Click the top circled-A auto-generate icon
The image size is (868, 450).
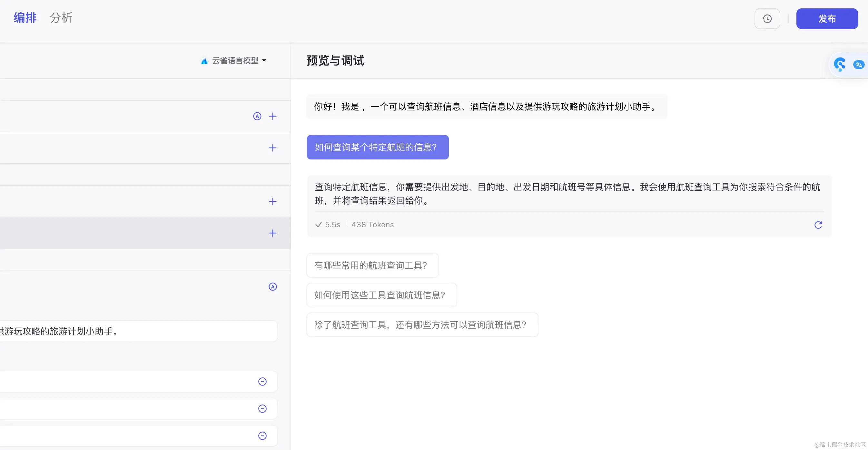pyautogui.click(x=257, y=117)
